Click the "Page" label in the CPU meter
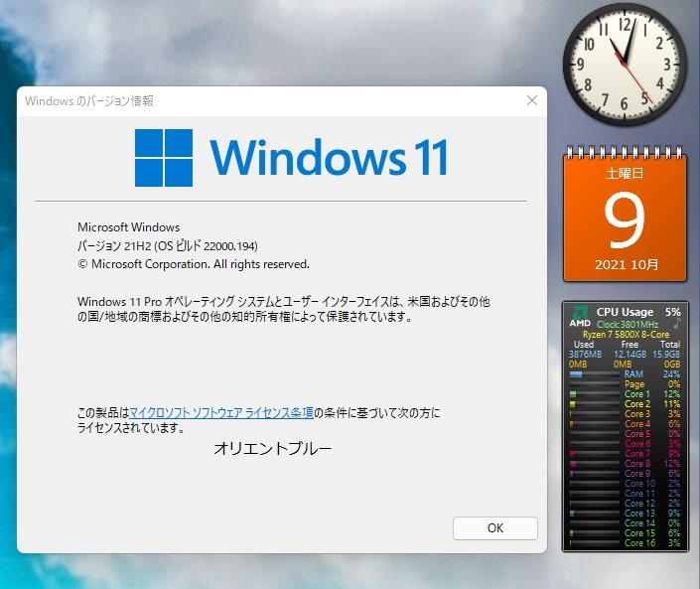 point(633,384)
